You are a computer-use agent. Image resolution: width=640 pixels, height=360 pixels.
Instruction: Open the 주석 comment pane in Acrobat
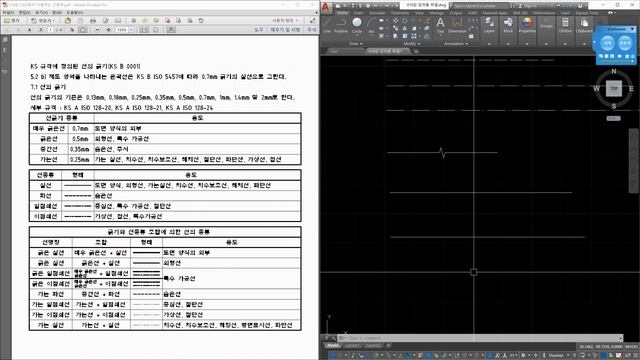311,30
